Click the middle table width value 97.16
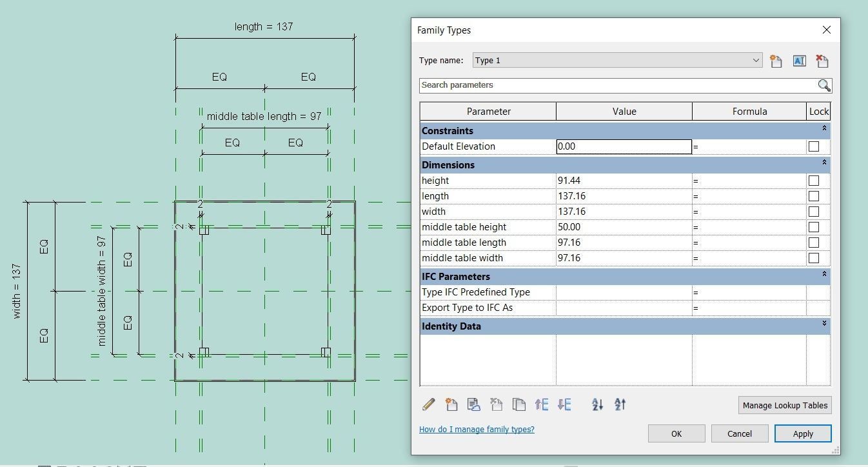Screen dimensions: 868x467 point(624,258)
